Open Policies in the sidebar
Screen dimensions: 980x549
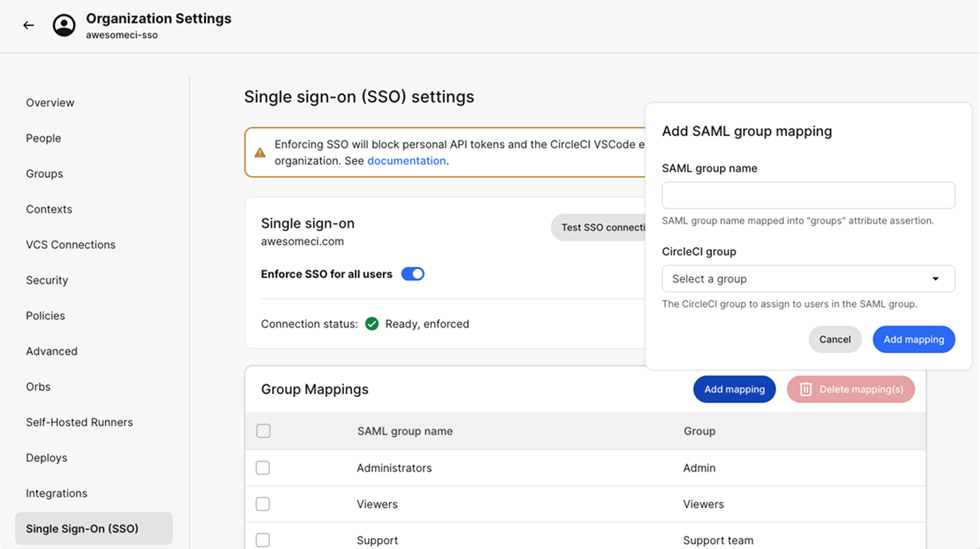[x=46, y=315]
